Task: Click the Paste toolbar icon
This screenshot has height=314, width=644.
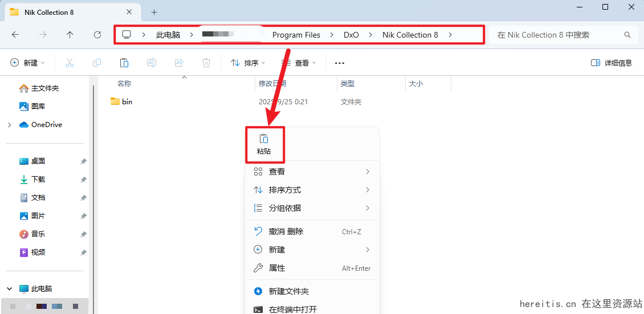Action: [124, 63]
